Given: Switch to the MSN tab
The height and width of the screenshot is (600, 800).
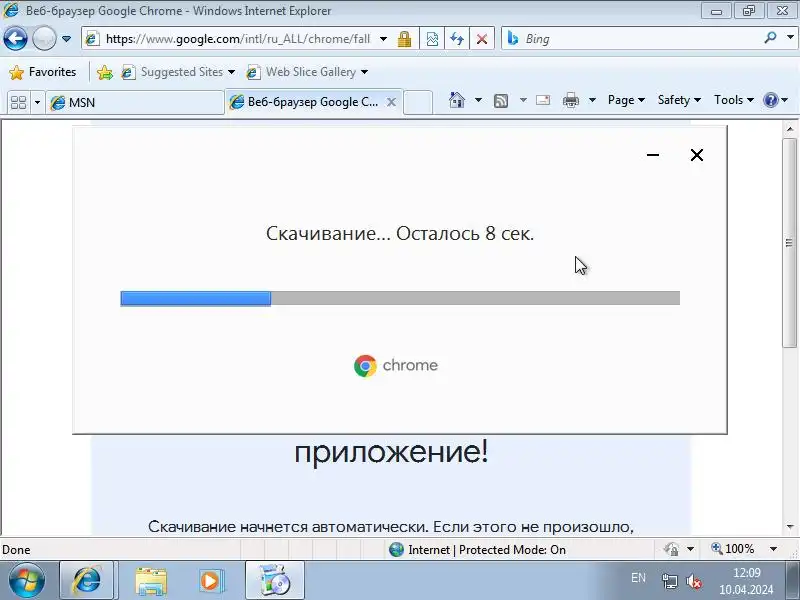Looking at the screenshot, I should click(x=135, y=103).
